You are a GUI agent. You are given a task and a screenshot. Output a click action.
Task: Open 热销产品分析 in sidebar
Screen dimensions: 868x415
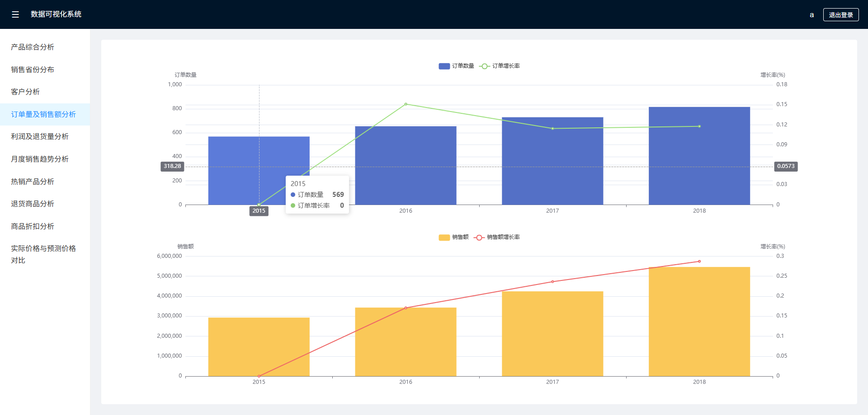tap(45, 182)
